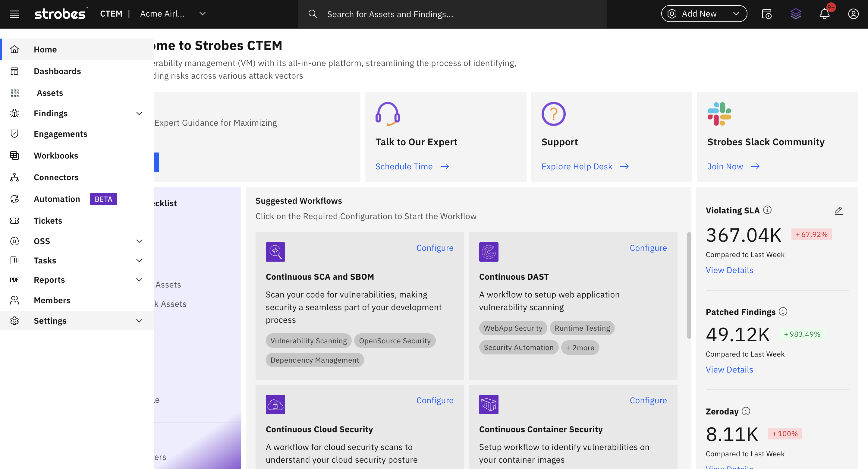
Task: Click the Findings bug icon
Action: click(x=14, y=113)
